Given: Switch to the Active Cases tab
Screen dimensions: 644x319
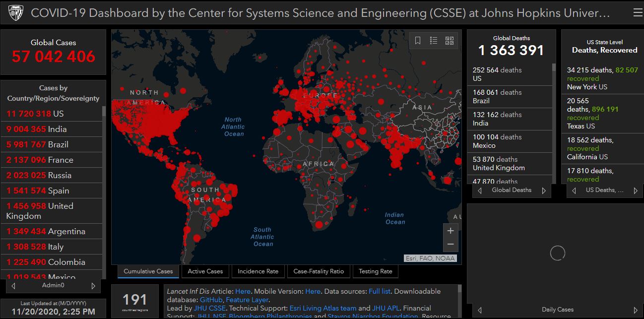Looking at the screenshot, I should click(x=205, y=271).
